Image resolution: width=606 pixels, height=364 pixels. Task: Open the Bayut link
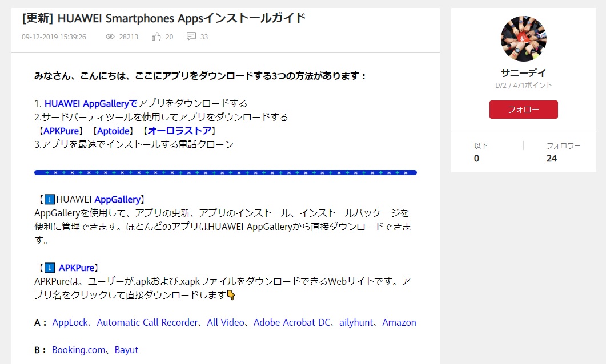click(126, 350)
